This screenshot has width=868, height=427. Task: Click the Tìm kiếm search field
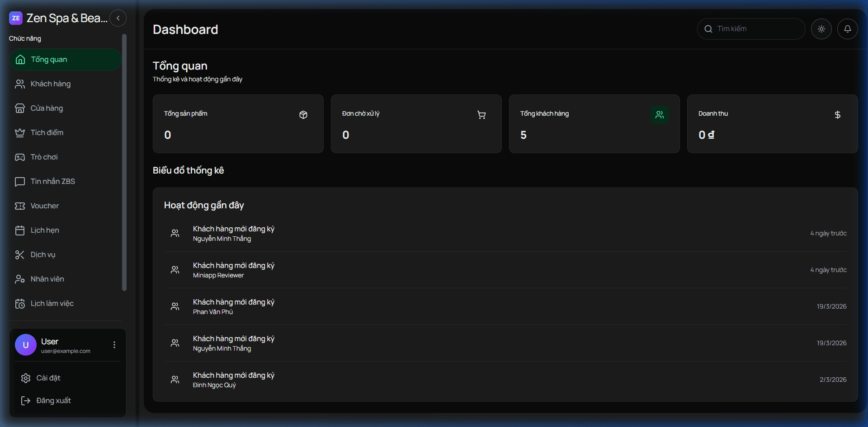[751, 28]
